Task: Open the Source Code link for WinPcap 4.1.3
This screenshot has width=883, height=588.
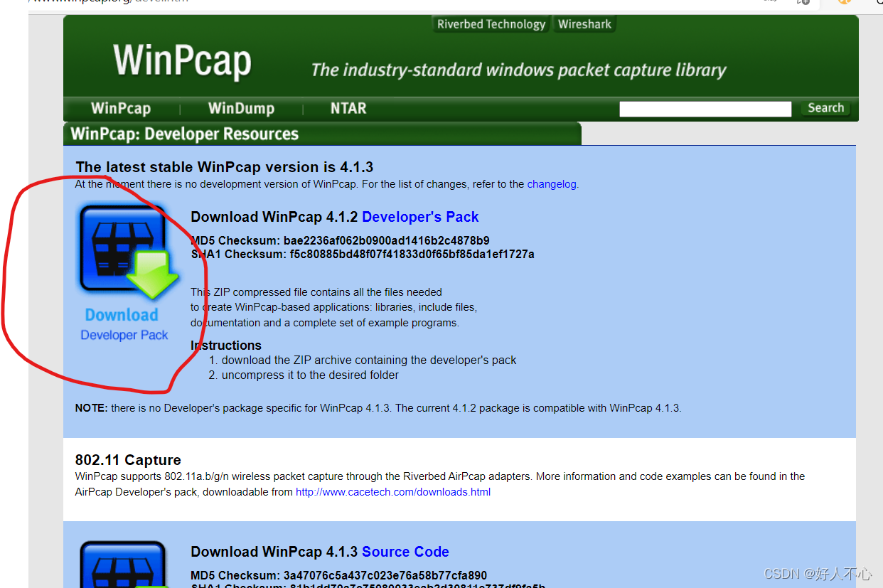Action: point(405,552)
